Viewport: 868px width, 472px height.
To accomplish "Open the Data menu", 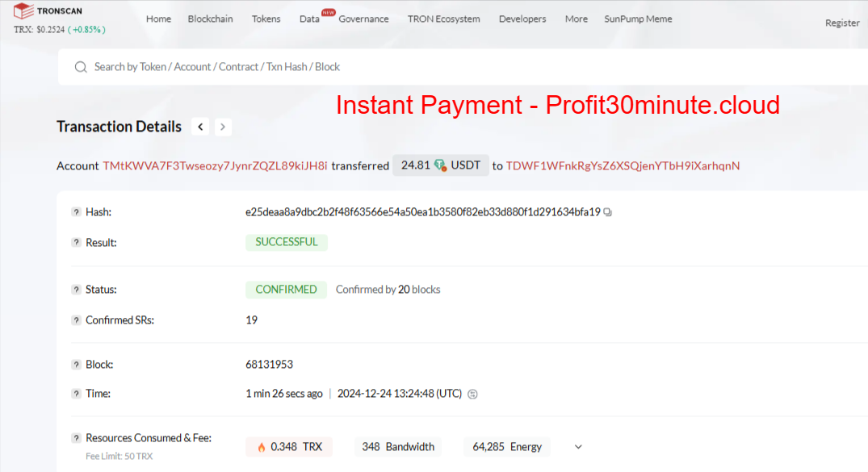I will [309, 19].
